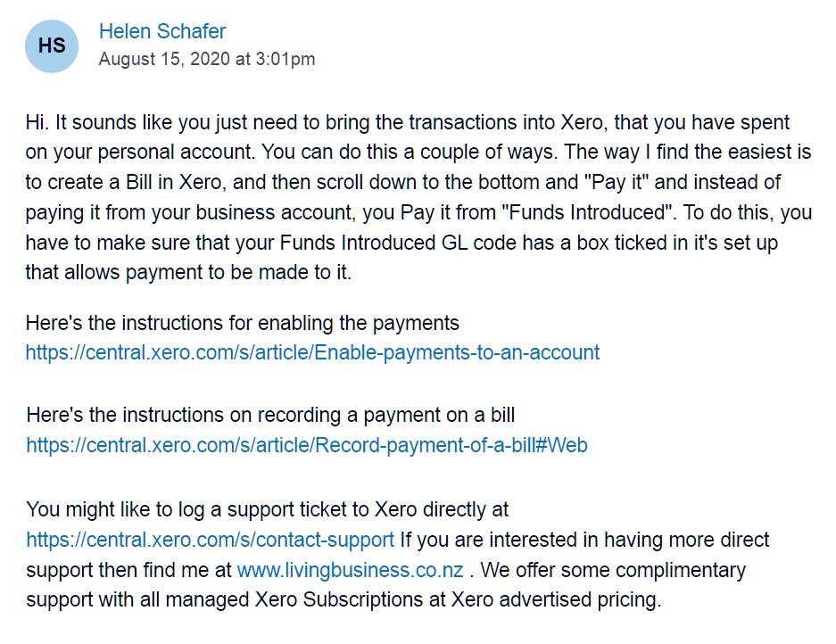The width and height of the screenshot is (836, 644).
Task: Click the opening "Hi." greeting
Action: pos(37,122)
